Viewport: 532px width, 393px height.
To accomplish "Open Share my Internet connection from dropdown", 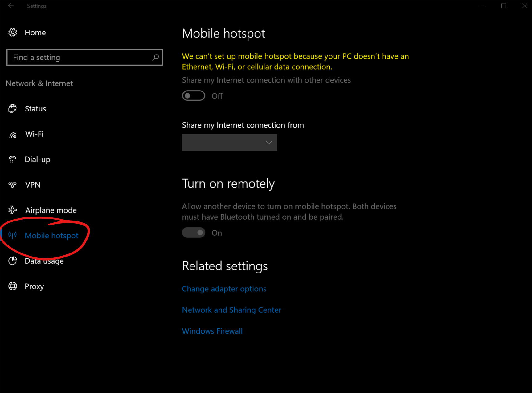I will click(229, 143).
